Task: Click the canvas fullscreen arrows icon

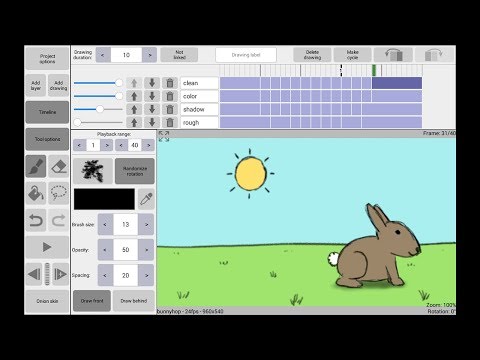Action: (x=164, y=136)
